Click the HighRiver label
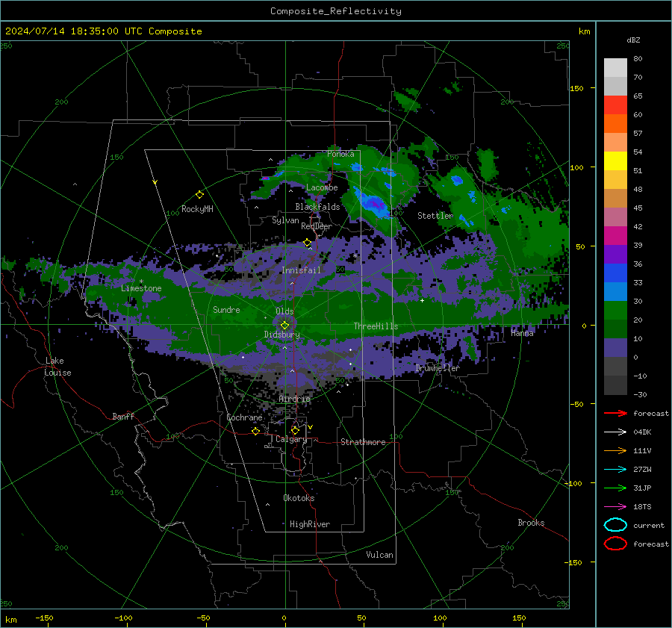The width and height of the screenshot is (672, 628). (310, 524)
